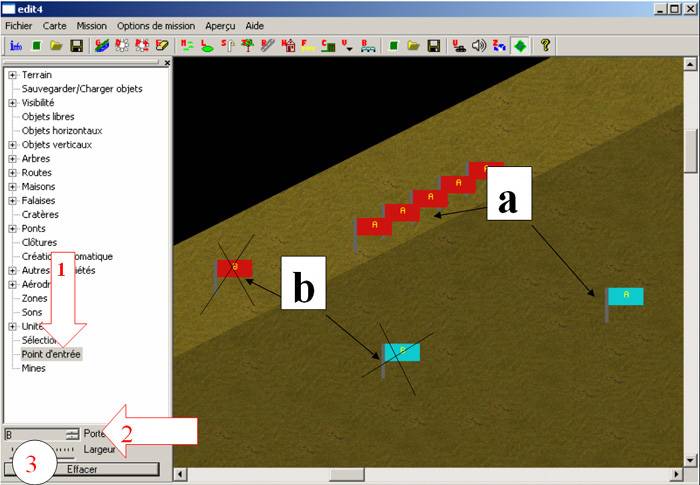Expand the Ponts tree node
The height and width of the screenshot is (485, 700).
tap(12, 229)
